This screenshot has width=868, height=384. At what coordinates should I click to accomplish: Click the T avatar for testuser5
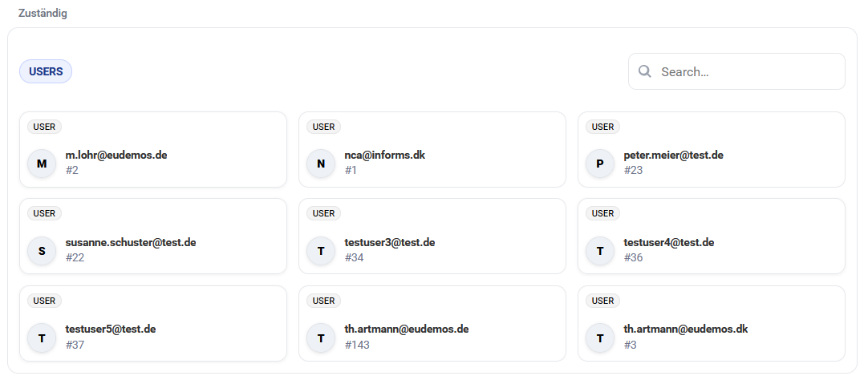click(42, 338)
